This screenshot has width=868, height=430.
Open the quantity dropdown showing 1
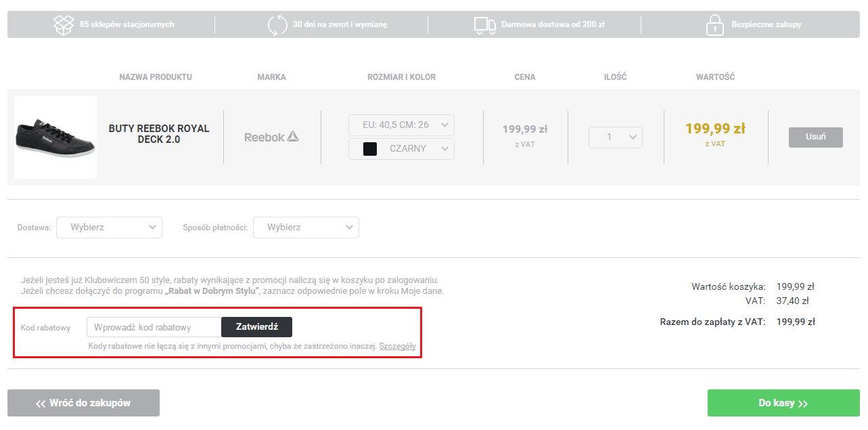tap(615, 137)
